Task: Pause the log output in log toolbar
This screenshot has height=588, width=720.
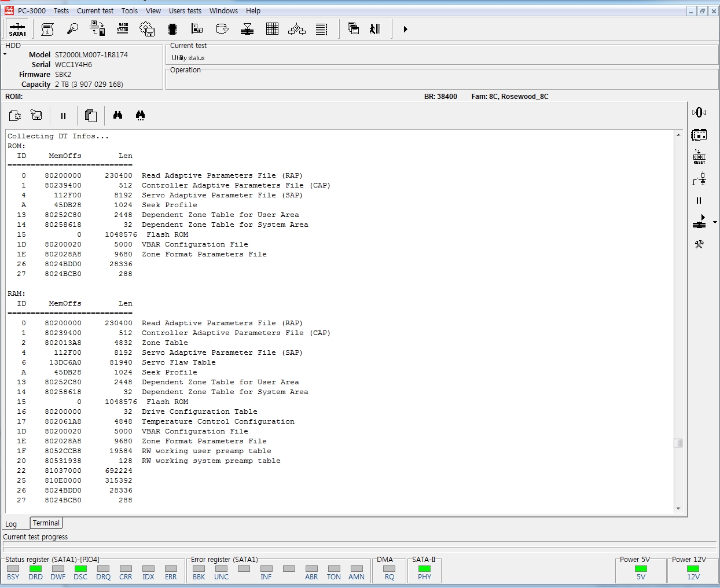Action: (63, 116)
